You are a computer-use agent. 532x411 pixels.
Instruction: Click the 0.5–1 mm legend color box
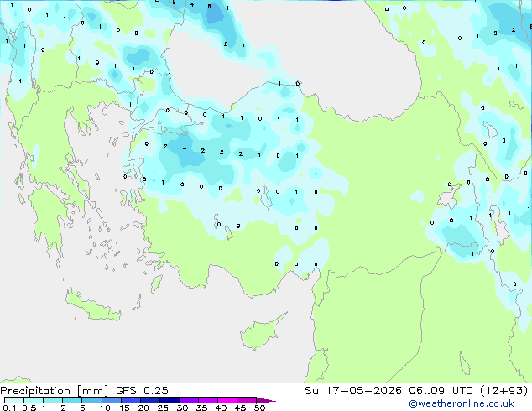tap(34, 400)
